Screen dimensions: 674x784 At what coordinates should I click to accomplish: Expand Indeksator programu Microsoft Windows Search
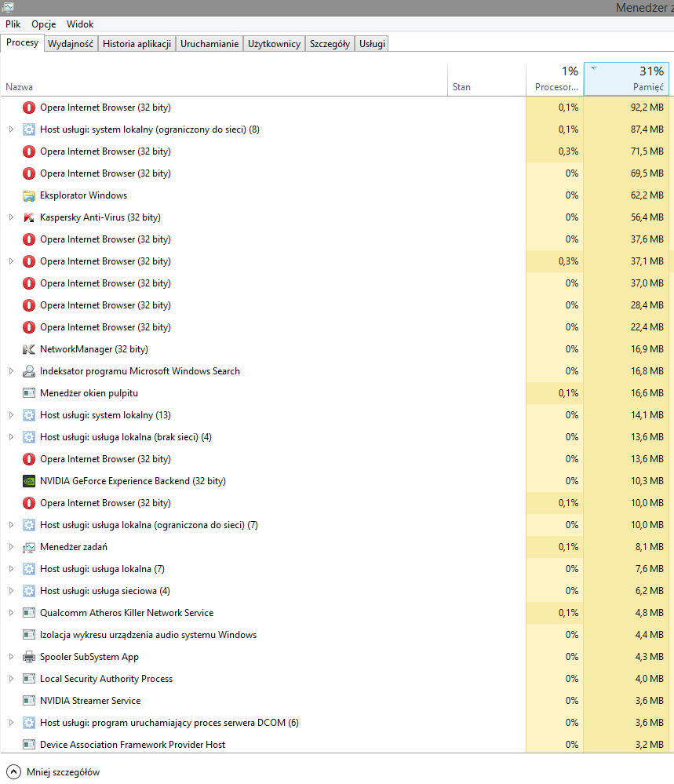tap(11, 371)
